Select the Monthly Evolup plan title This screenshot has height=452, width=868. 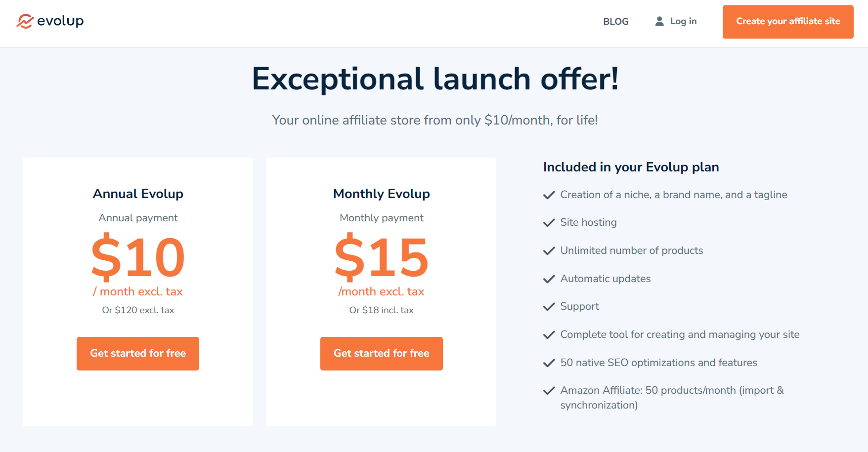[382, 194]
